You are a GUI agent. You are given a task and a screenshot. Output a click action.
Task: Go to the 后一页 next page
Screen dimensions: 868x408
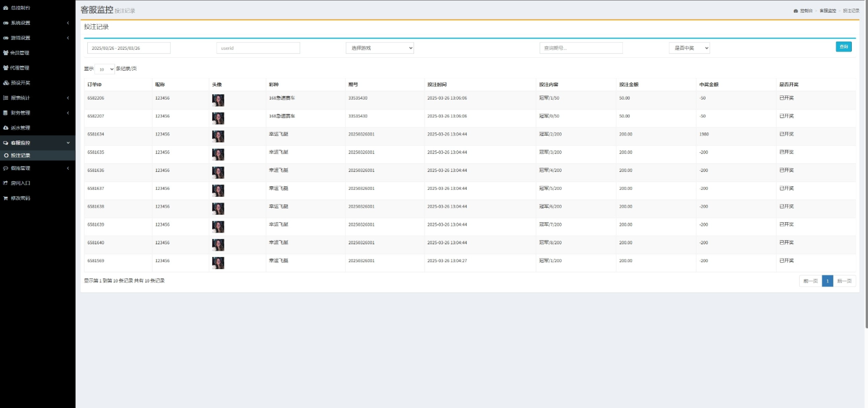844,281
